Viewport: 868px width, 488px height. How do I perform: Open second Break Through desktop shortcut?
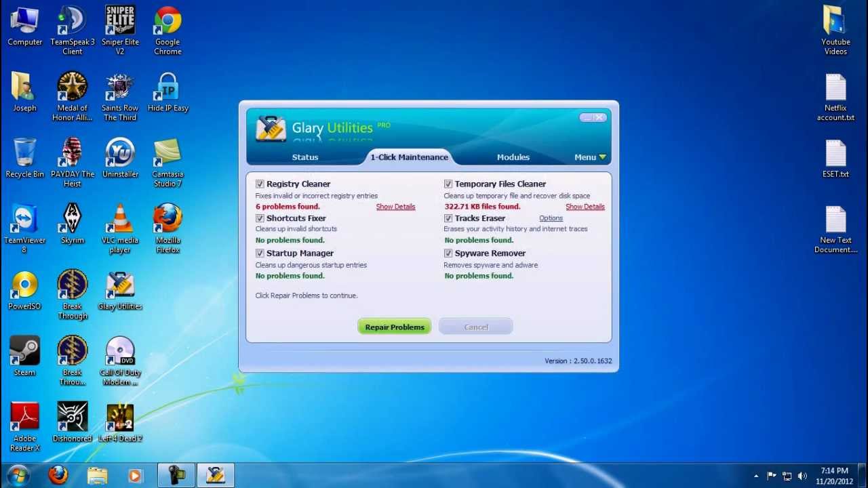point(73,361)
